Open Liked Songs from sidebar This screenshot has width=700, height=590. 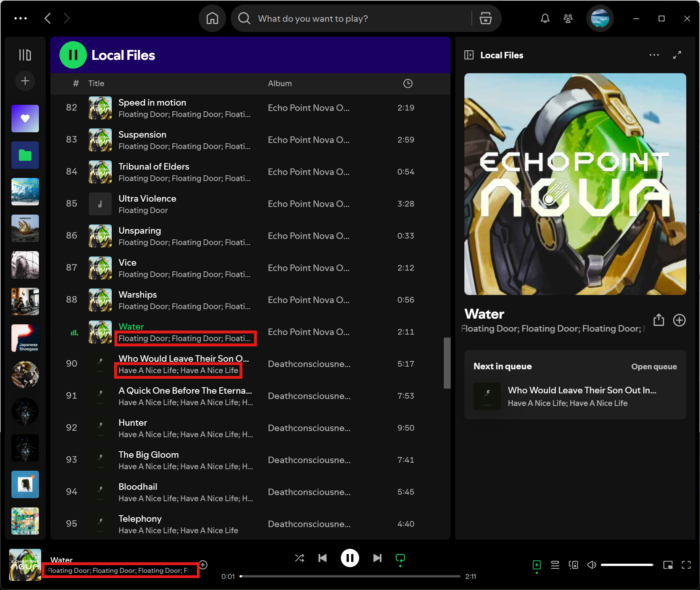click(x=25, y=119)
